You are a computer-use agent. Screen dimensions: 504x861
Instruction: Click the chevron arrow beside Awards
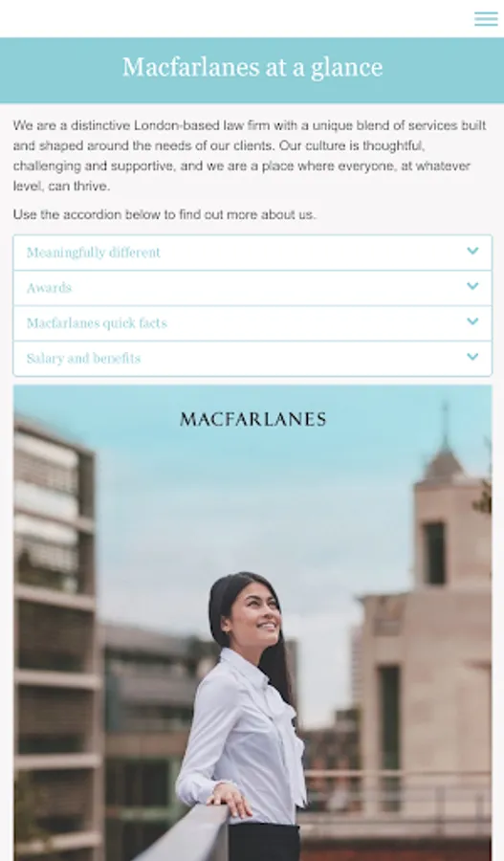click(472, 286)
